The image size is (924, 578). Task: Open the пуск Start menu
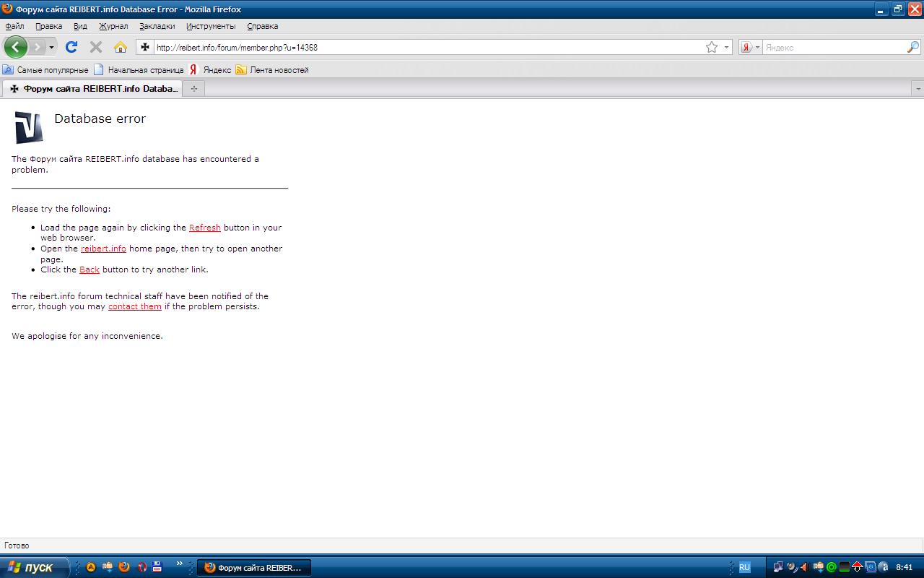click(35, 567)
